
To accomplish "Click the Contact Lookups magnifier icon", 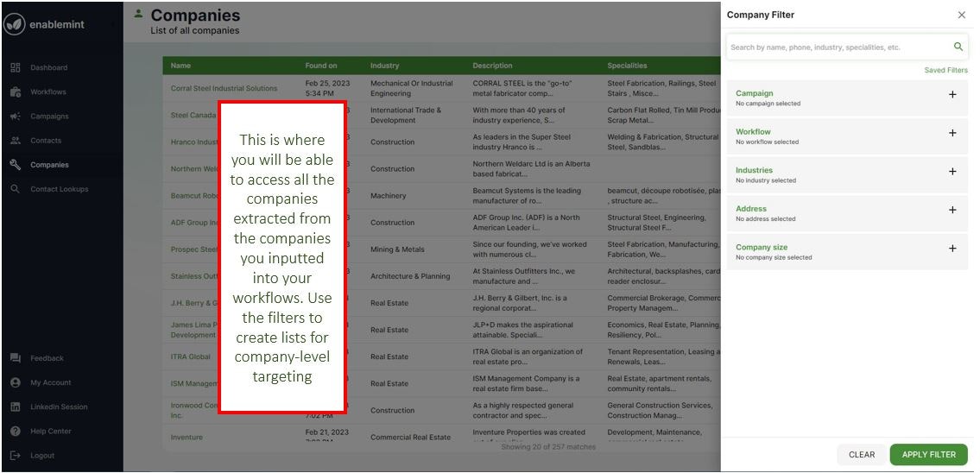I will 16,189.
